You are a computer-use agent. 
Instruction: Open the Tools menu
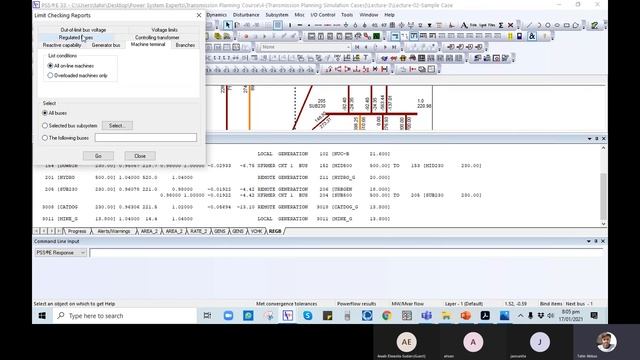click(347, 15)
